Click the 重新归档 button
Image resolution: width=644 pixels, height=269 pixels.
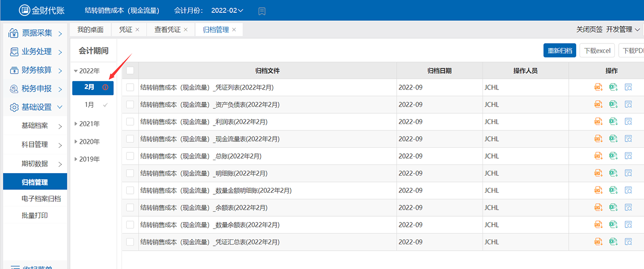pos(560,50)
